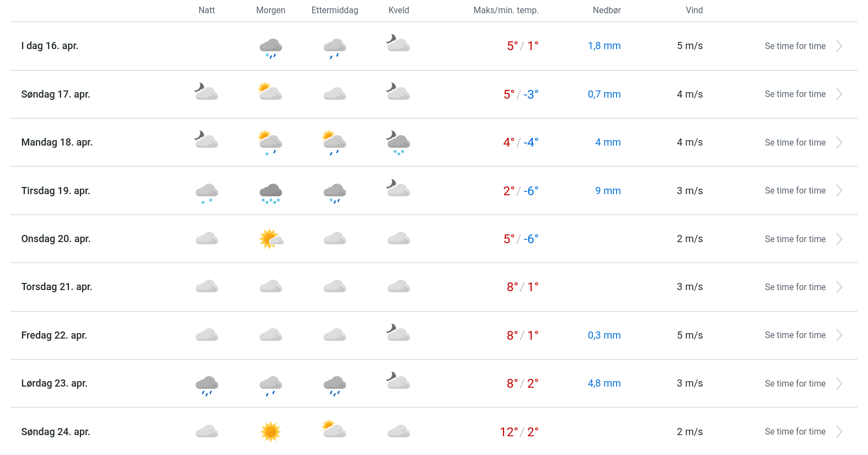Click Wednesday 20 April morning sunny icon
Screen dimensions: 868x455
click(271, 239)
